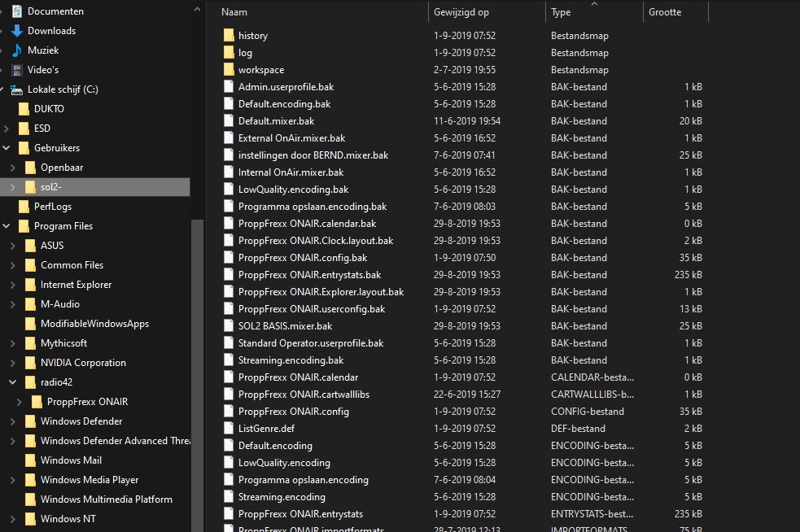Select the Downloads arrow icon in sidebar
The image size is (800, 532).
pos(16,31)
